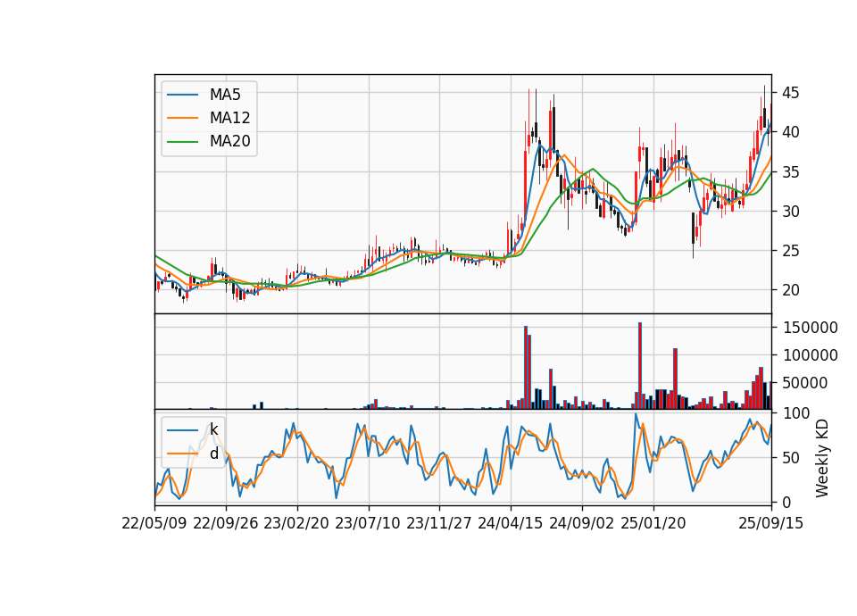Click the MA12 legend label
This screenshot has height=616, width=857.
click(x=229, y=118)
